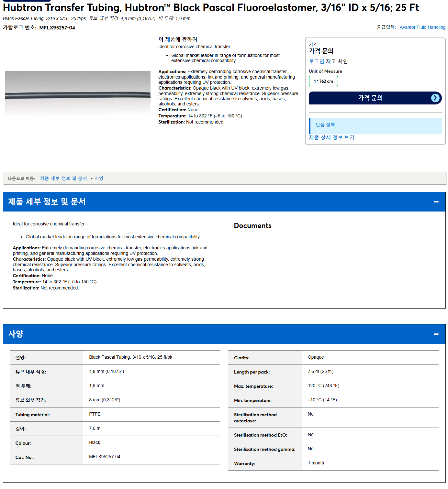The image size is (448, 489).
Task: Click the 제품 세부 정보 및 문서 header bar
Action: pos(224,202)
